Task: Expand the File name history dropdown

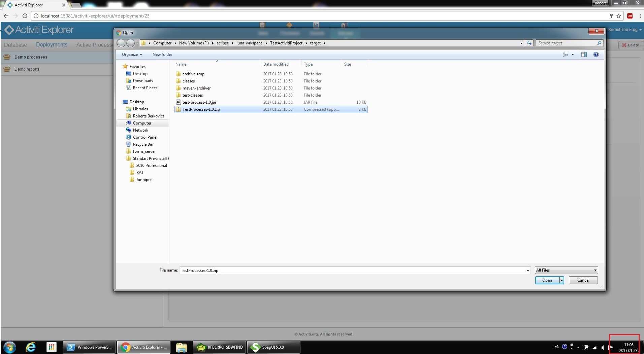Action: (528, 270)
